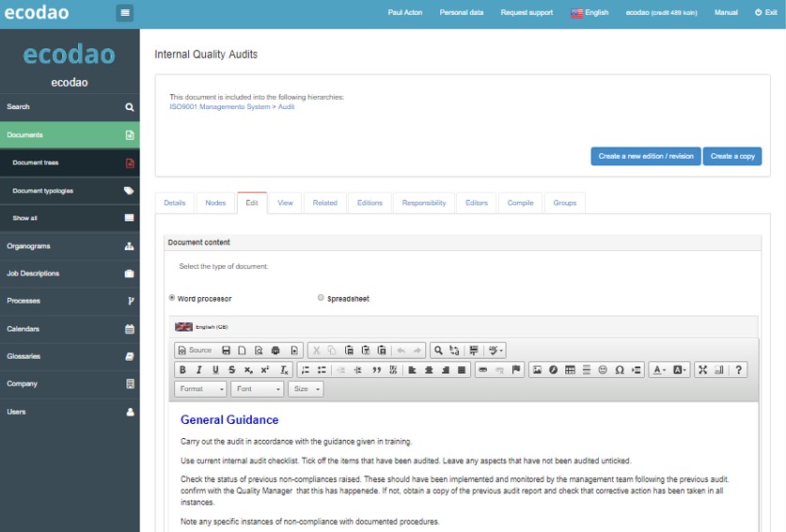Justify the text

coord(462,369)
